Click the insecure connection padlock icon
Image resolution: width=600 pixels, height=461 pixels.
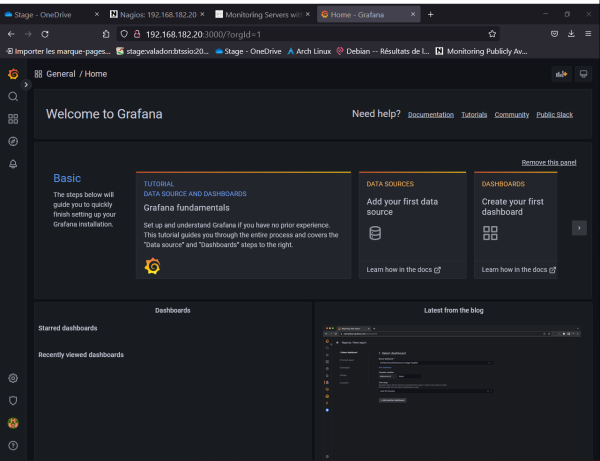click(x=137, y=34)
